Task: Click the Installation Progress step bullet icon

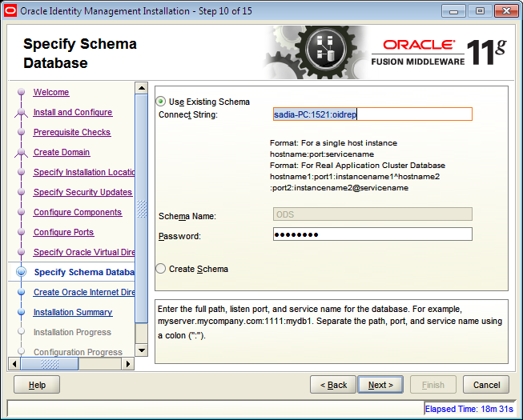Action: click(x=22, y=331)
